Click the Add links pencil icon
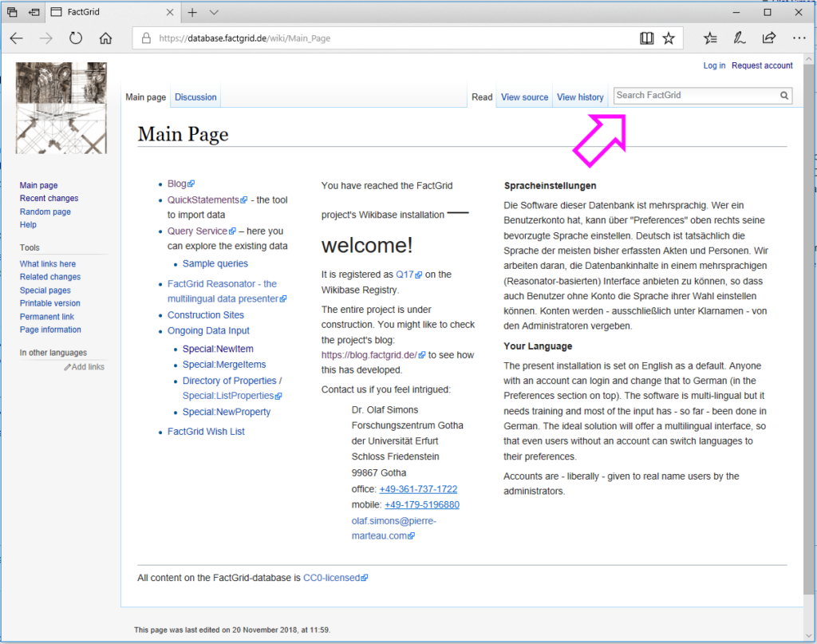817x644 pixels. (67, 367)
